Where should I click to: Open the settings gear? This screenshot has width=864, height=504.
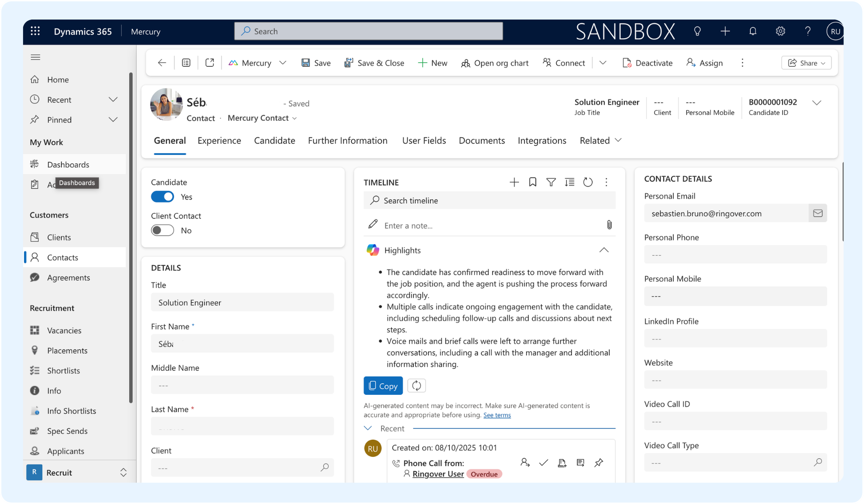[x=781, y=31]
